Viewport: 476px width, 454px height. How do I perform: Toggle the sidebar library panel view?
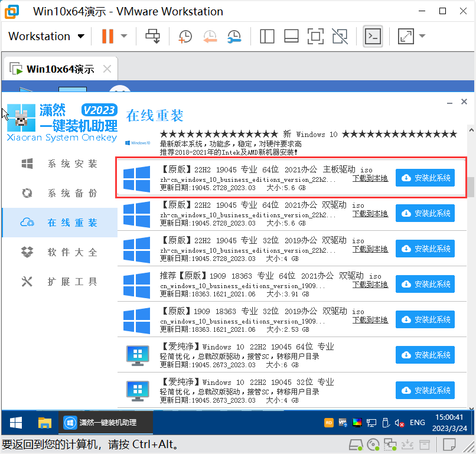267,36
